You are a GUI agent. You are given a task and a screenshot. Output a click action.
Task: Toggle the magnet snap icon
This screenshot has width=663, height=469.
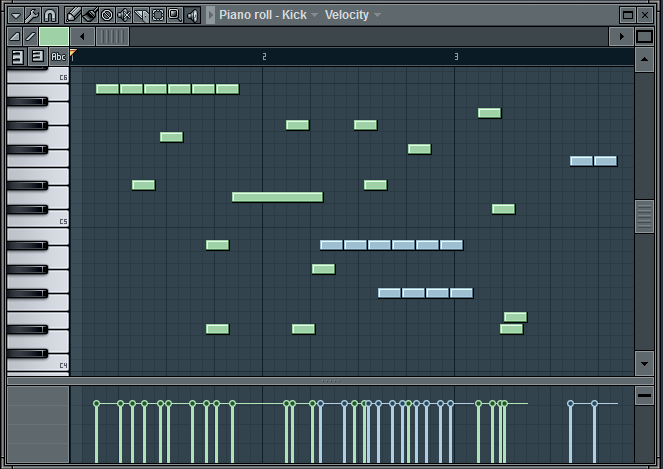(49, 15)
